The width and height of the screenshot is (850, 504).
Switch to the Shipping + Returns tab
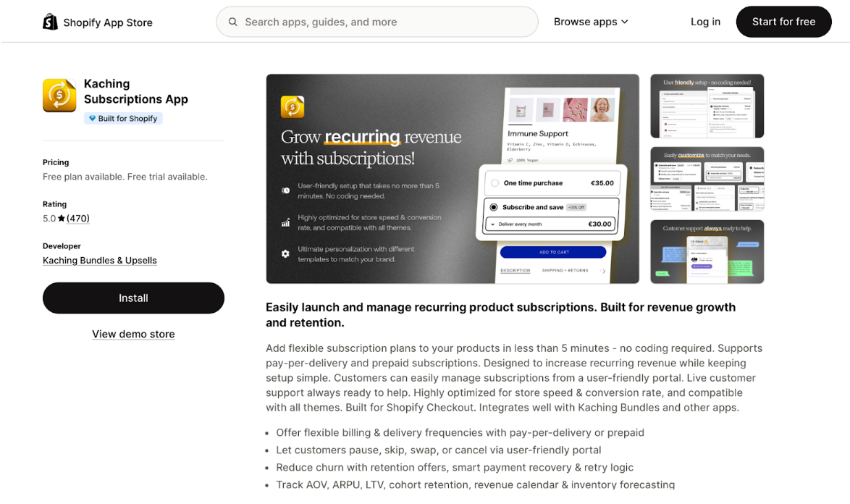(x=565, y=270)
